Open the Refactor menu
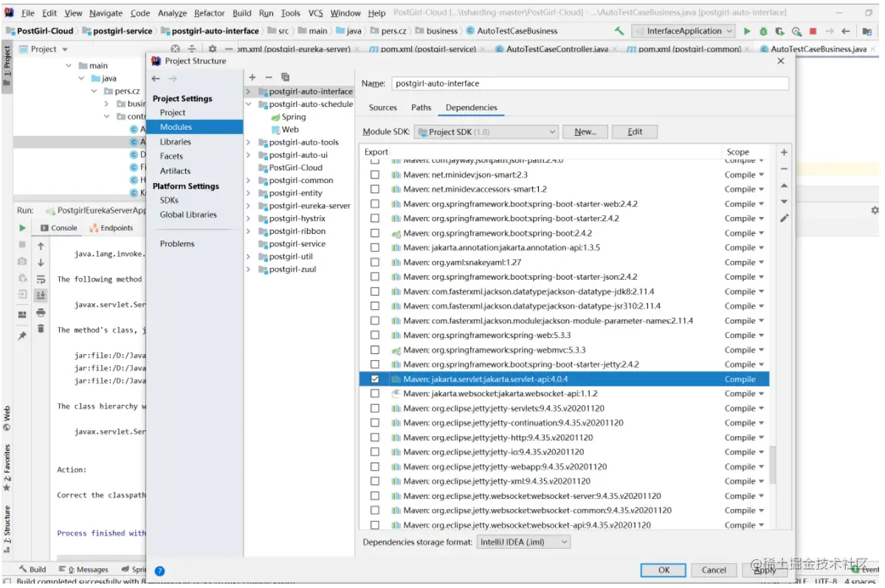The image size is (885, 588). click(210, 13)
